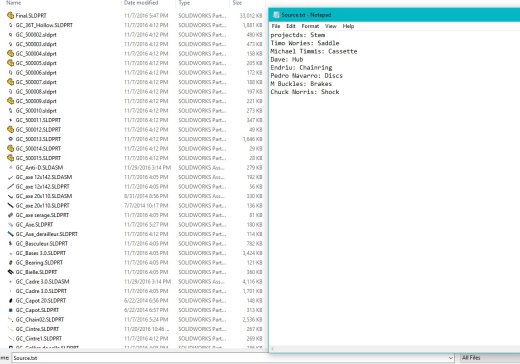The height and width of the screenshot is (364, 520).
Task: Click the Notepad horizontal scrollbar left arrow
Action: (272, 349)
